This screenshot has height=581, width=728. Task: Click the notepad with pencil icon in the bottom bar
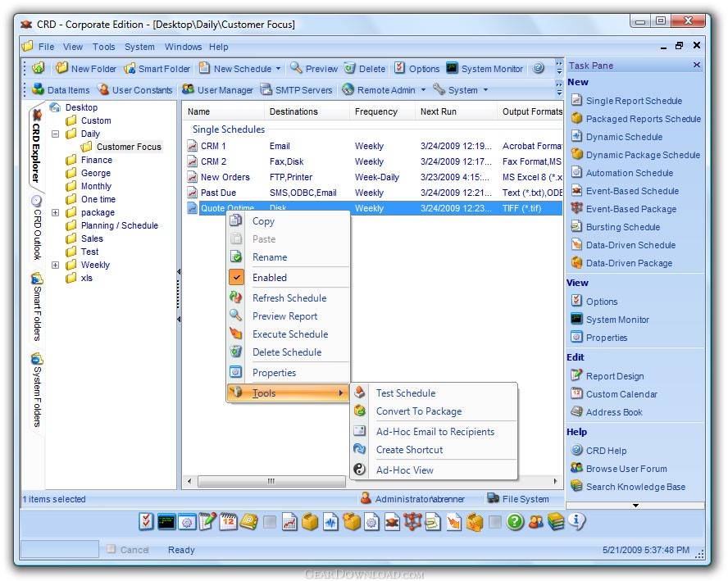pos(207,522)
